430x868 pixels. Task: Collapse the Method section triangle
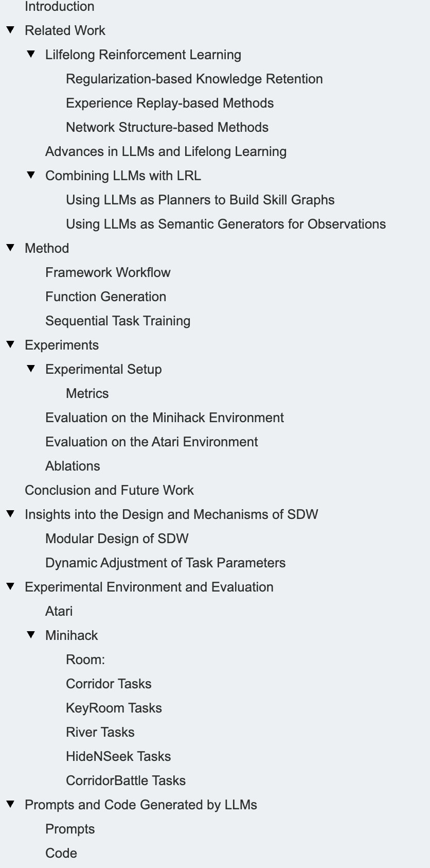point(10,248)
